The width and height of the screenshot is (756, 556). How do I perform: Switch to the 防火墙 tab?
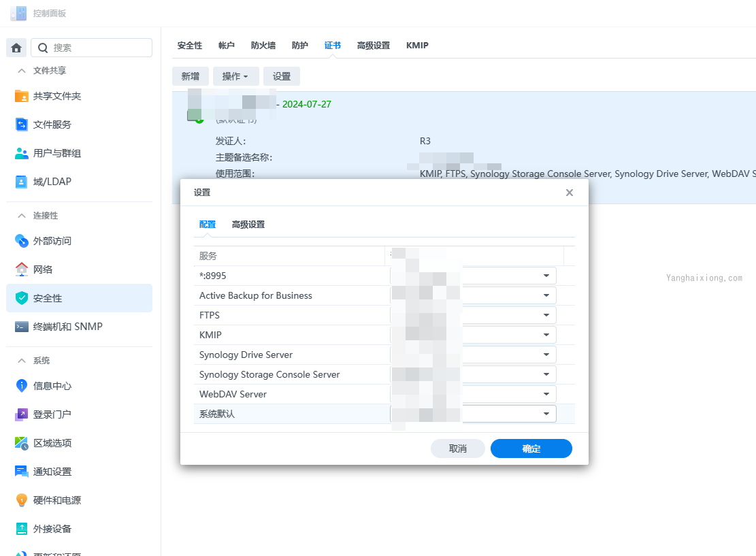[263, 46]
